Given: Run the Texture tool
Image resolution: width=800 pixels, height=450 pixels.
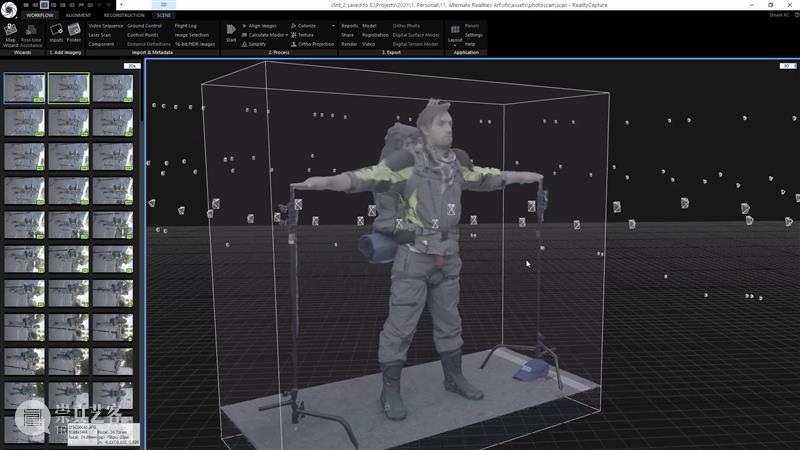Looking at the screenshot, I should pyautogui.click(x=302, y=35).
